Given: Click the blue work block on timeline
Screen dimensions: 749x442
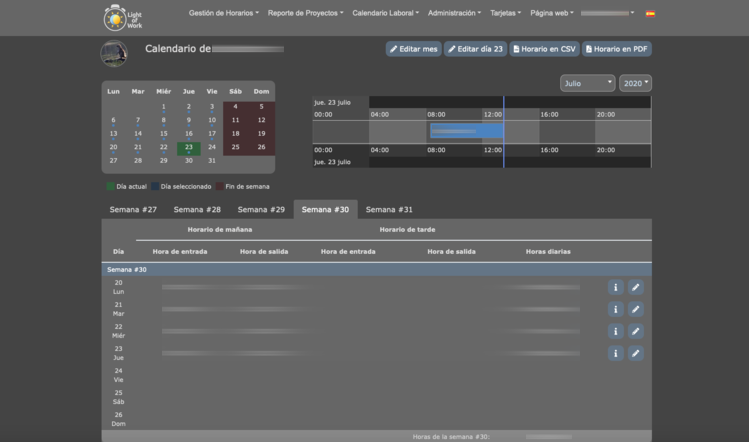Looking at the screenshot, I should click(467, 131).
